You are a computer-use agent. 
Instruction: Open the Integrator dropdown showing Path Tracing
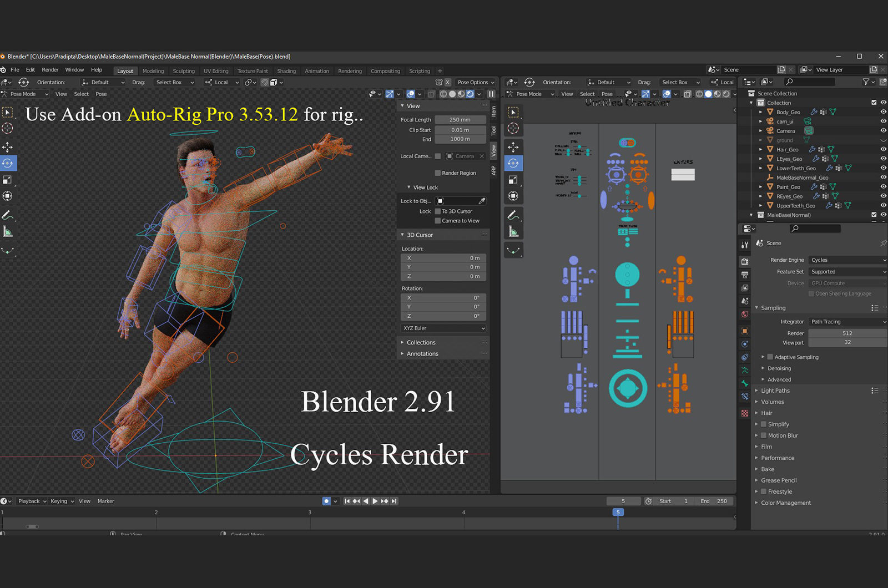point(847,322)
